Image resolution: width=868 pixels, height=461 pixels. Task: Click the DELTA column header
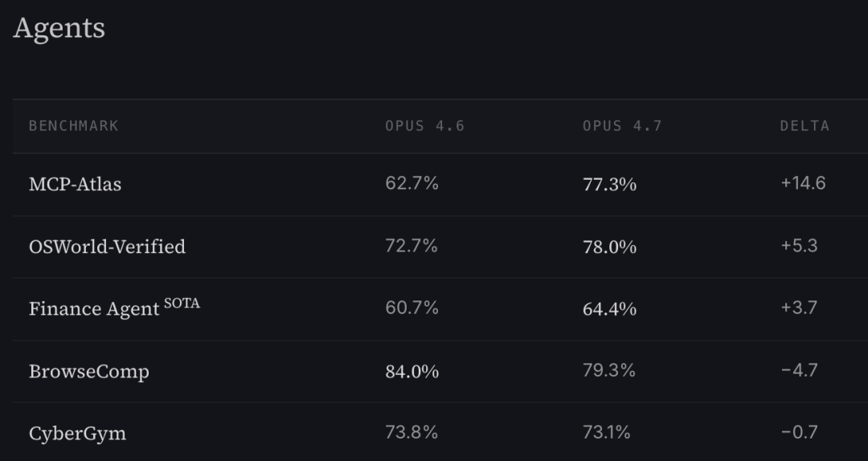pyautogui.click(x=805, y=126)
